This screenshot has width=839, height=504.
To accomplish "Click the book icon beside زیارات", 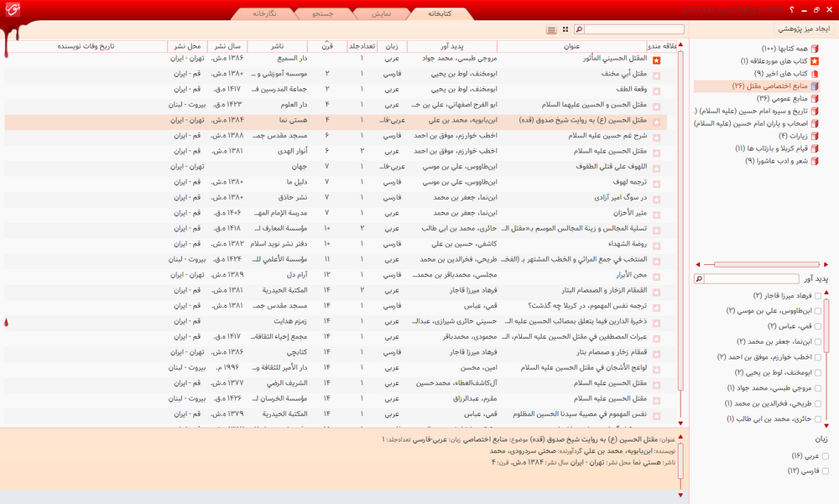I will (815, 136).
